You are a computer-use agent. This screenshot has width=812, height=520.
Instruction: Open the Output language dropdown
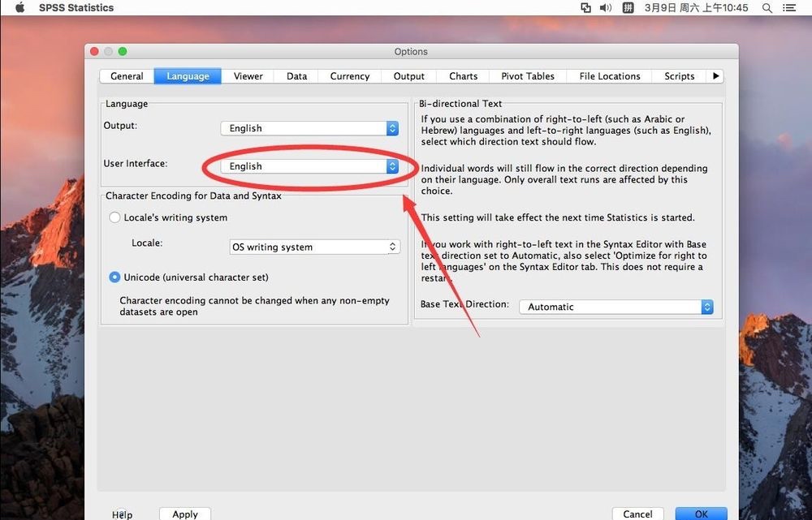point(309,128)
